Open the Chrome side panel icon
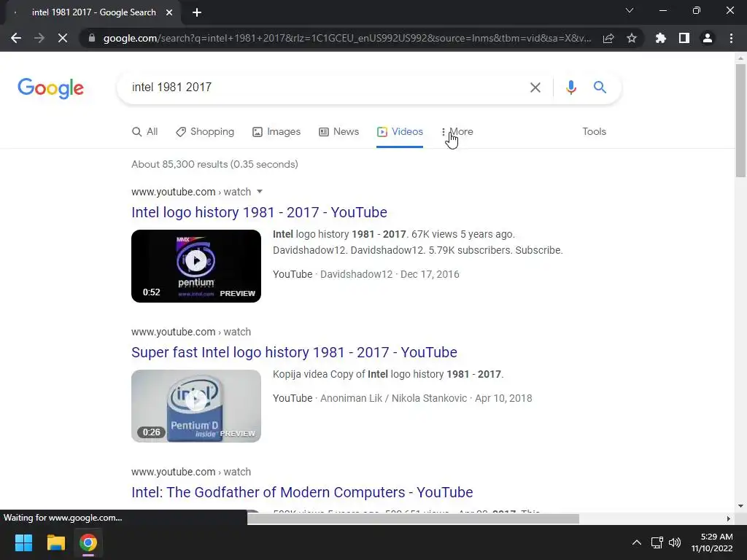The height and width of the screenshot is (560, 747). click(x=684, y=38)
